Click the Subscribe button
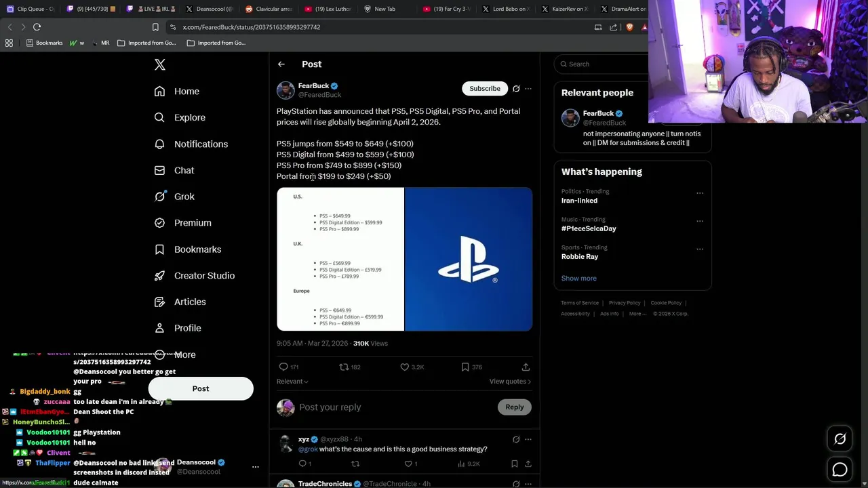This screenshot has height=488, width=868. [485, 89]
